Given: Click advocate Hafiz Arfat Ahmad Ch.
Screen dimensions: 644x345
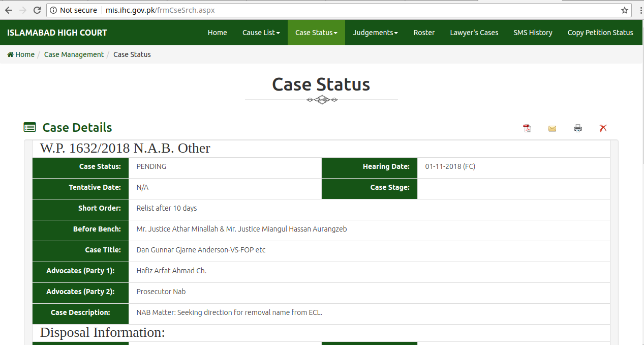Looking at the screenshot, I should [x=171, y=271].
